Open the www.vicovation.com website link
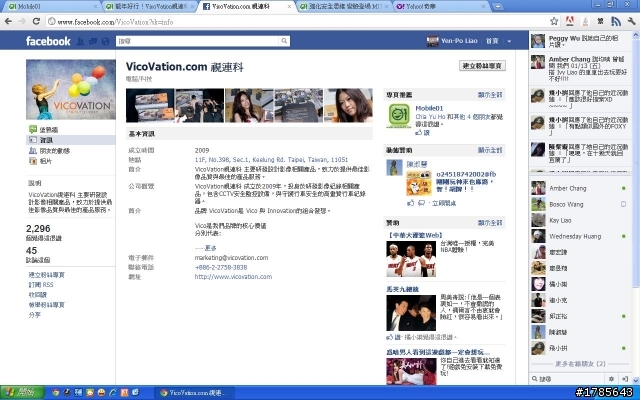 click(x=233, y=277)
